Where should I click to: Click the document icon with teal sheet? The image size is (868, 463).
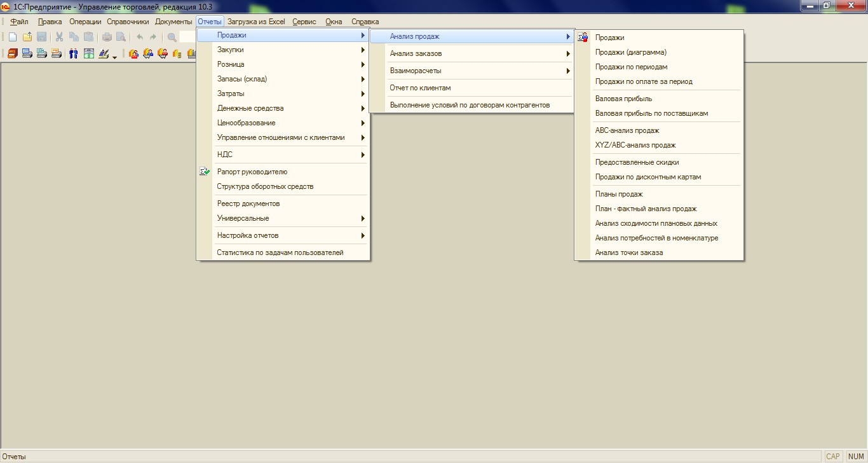[x=42, y=53]
